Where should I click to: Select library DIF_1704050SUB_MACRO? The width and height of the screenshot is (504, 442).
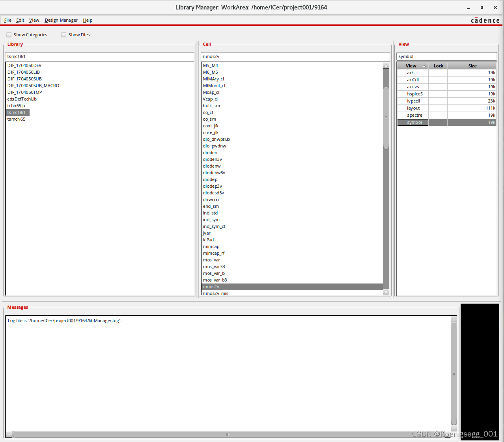pos(33,86)
